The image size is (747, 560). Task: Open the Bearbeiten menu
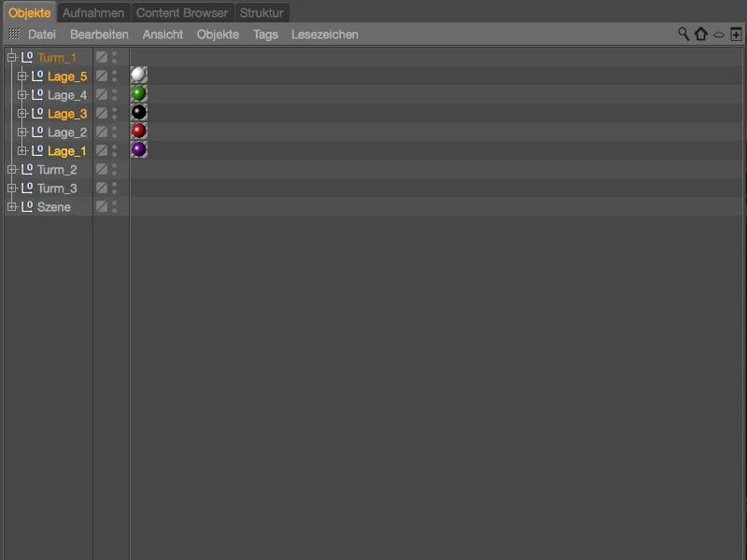pos(99,35)
